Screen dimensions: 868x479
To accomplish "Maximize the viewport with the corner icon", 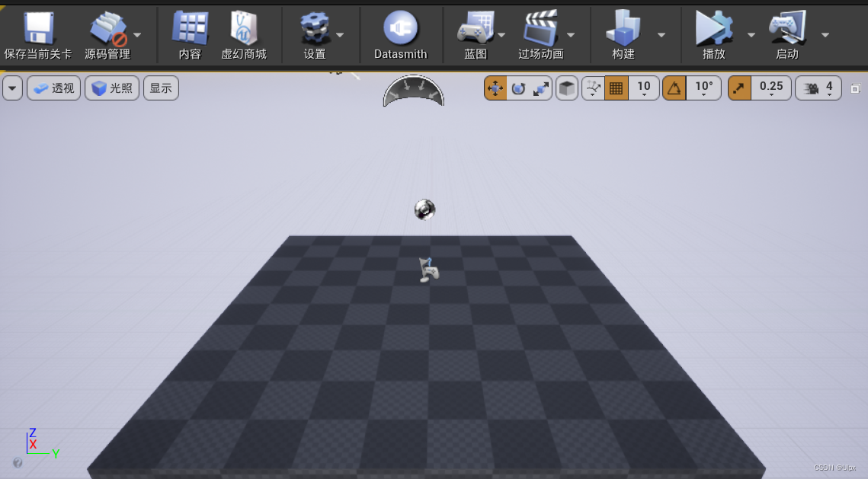I will tap(857, 88).
